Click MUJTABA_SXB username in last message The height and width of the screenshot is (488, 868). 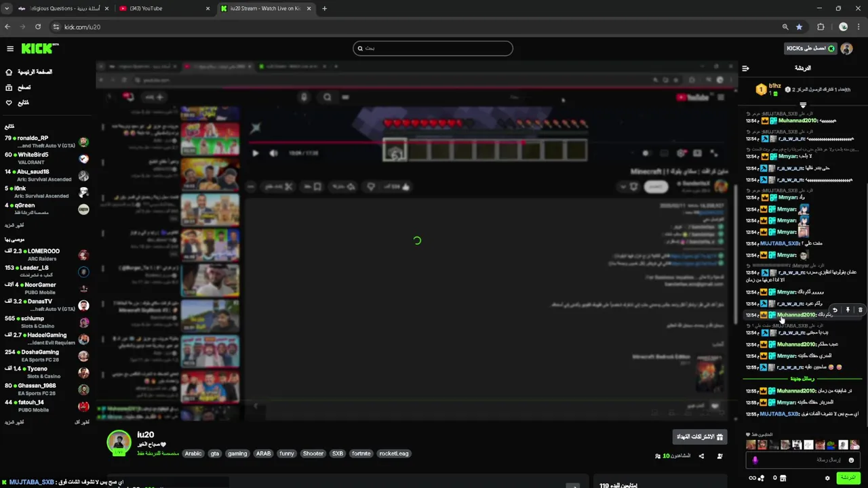point(779,414)
